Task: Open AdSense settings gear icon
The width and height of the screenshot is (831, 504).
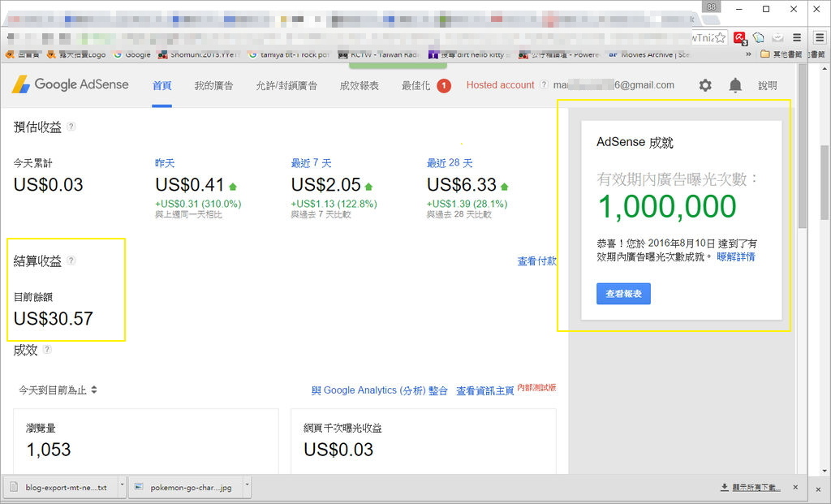Action: [x=705, y=85]
